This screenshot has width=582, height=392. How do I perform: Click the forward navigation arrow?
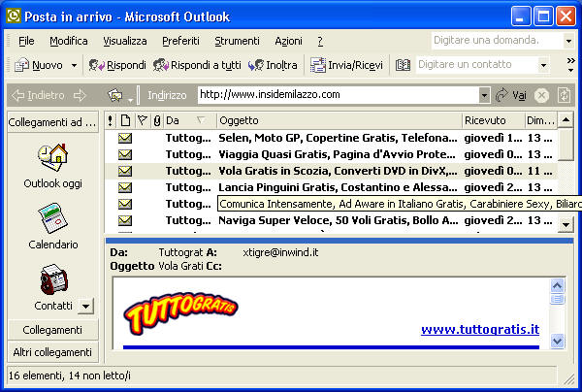[x=80, y=95]
